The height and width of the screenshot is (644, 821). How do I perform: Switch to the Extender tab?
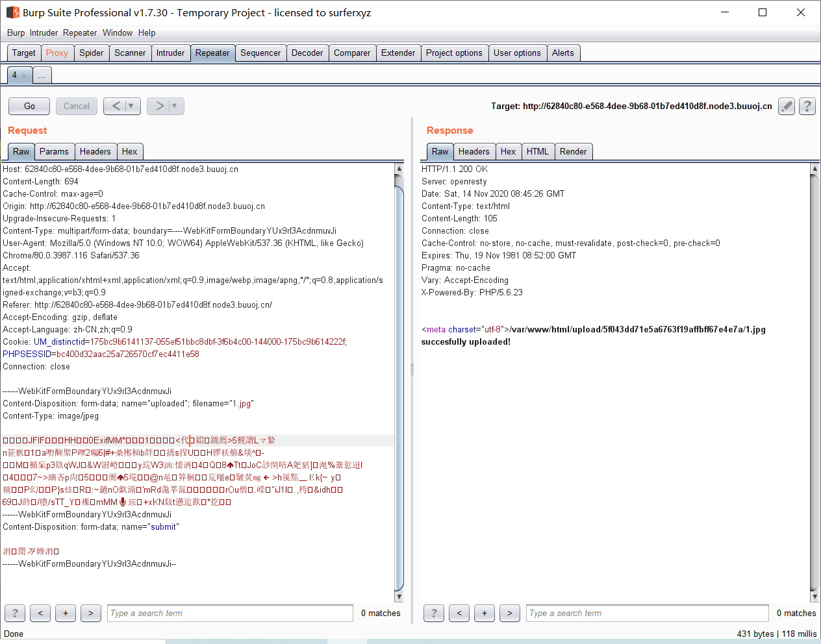click(398, 53)
